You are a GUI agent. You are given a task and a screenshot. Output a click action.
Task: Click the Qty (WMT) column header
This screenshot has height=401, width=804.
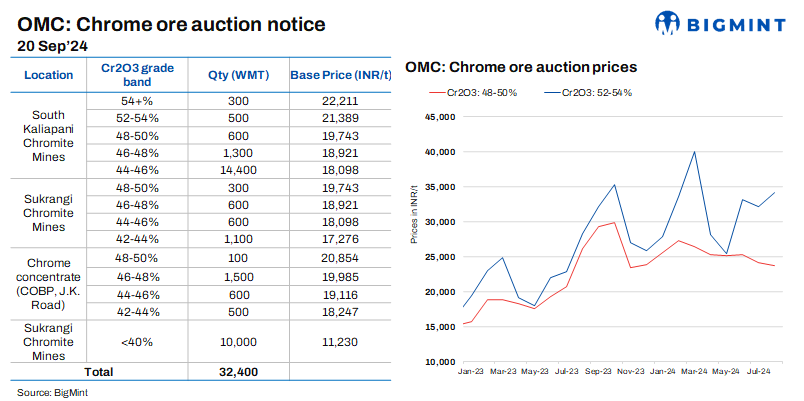[x=235, y=75]
